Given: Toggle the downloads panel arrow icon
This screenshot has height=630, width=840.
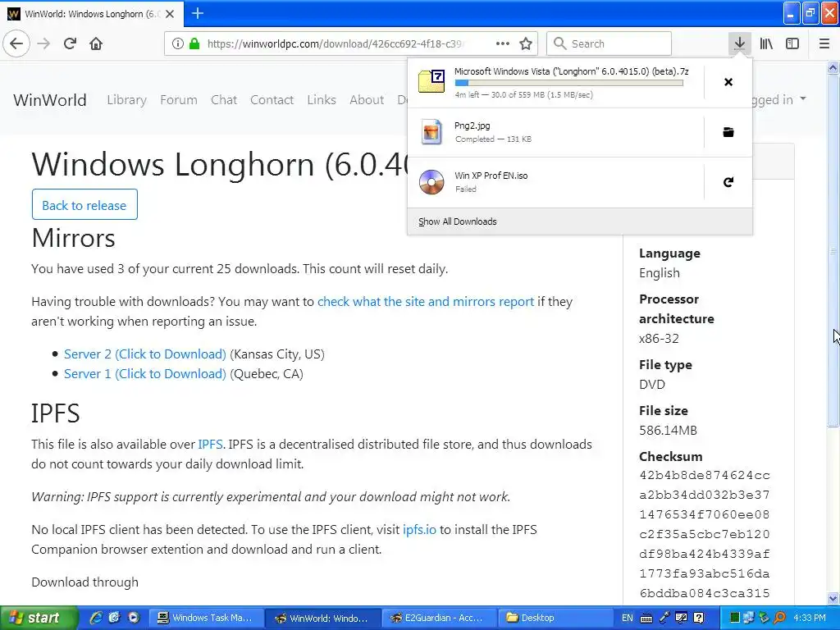Looking at the screenshot, I should (x=739, y=43).
